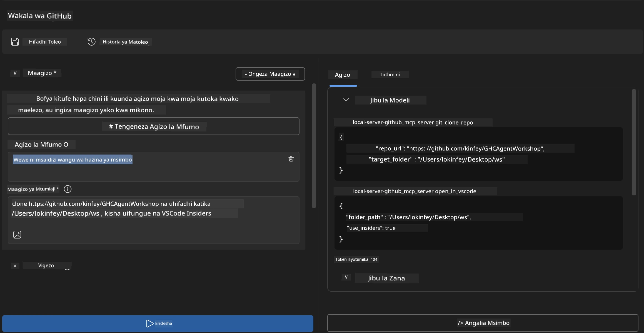This screenshot has width=644, height=333.
Task: Click the Jibu la Zana heading
Action: [386, 278]
